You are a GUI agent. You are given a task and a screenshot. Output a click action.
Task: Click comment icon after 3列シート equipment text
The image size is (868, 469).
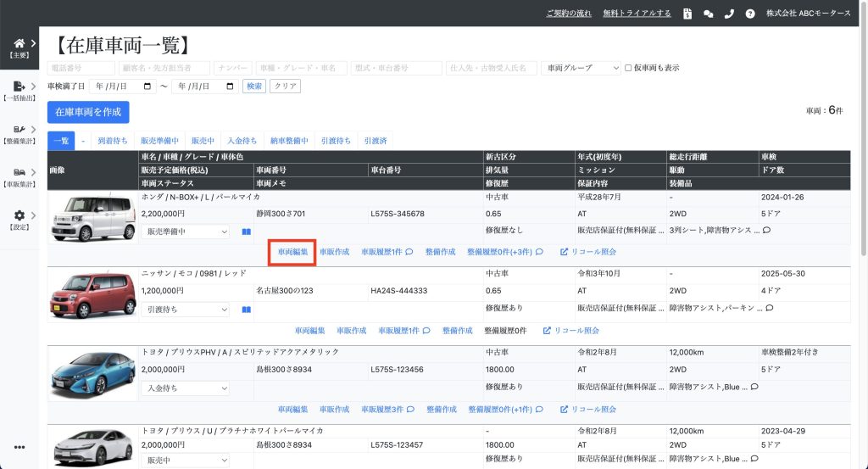pyautogui.click(x=766, y=230)
